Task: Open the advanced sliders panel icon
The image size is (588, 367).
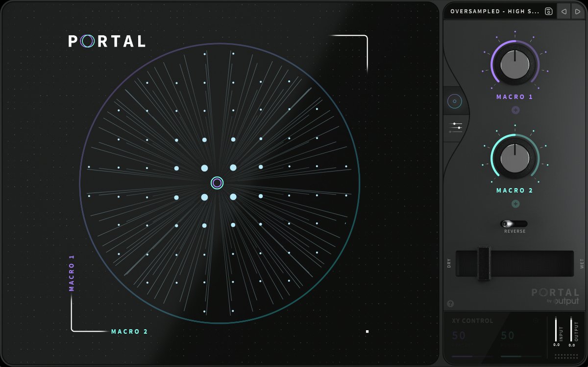Action: (x=455, y=127)
